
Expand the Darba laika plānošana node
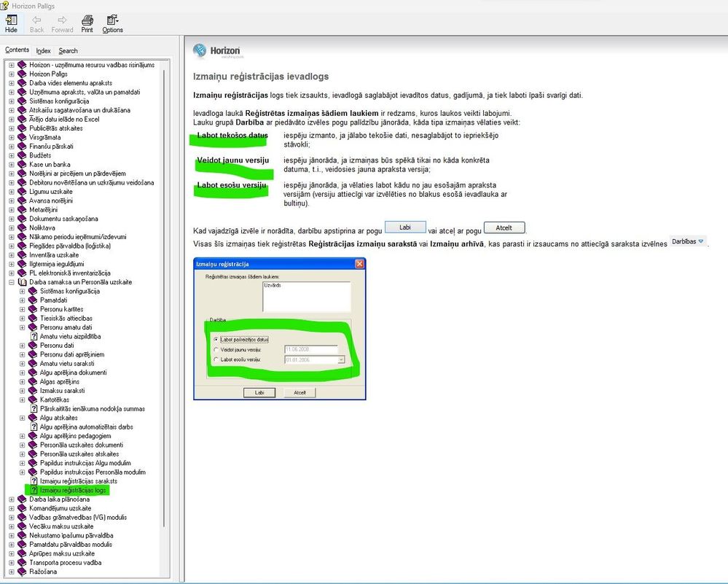tap(11, 499)
